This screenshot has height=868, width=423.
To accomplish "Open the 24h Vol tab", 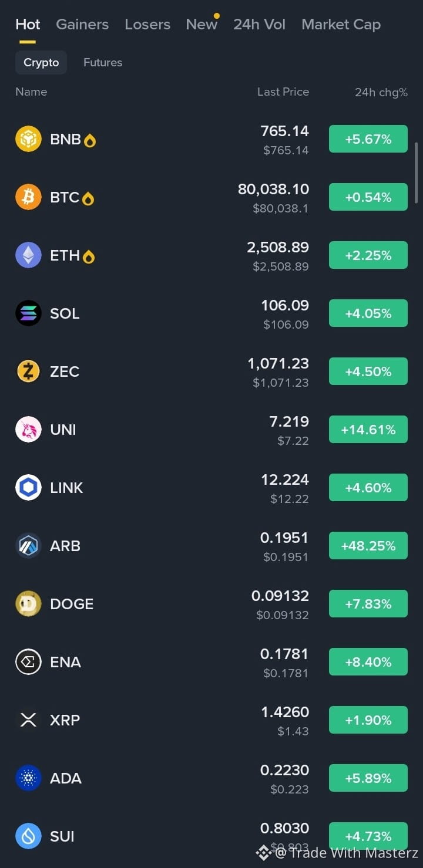I will (x=259, y=24).
